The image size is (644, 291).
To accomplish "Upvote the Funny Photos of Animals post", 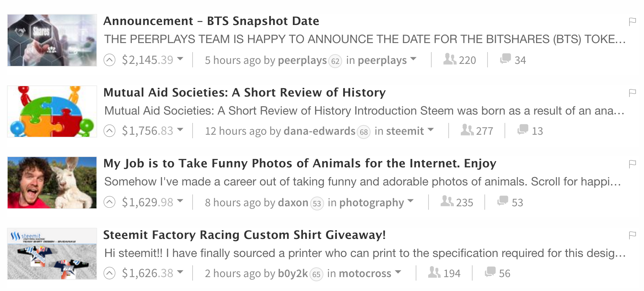I will tap(109, 202).
